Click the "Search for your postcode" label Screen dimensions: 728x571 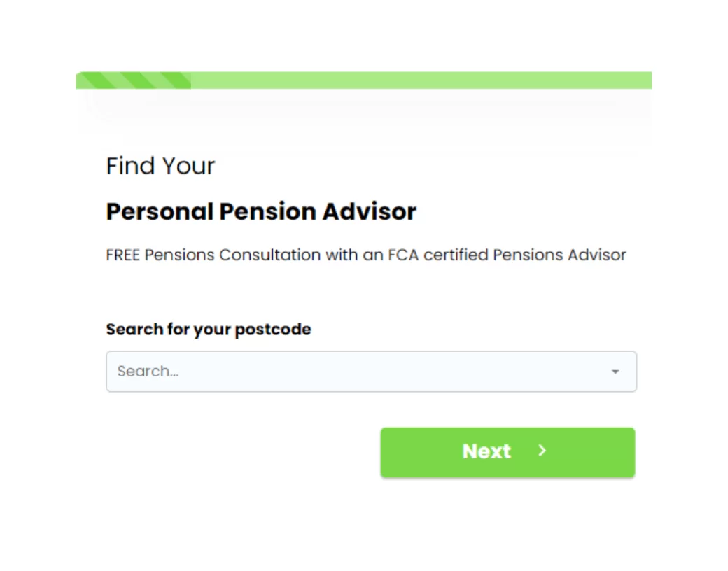click(x=209, y=330)
